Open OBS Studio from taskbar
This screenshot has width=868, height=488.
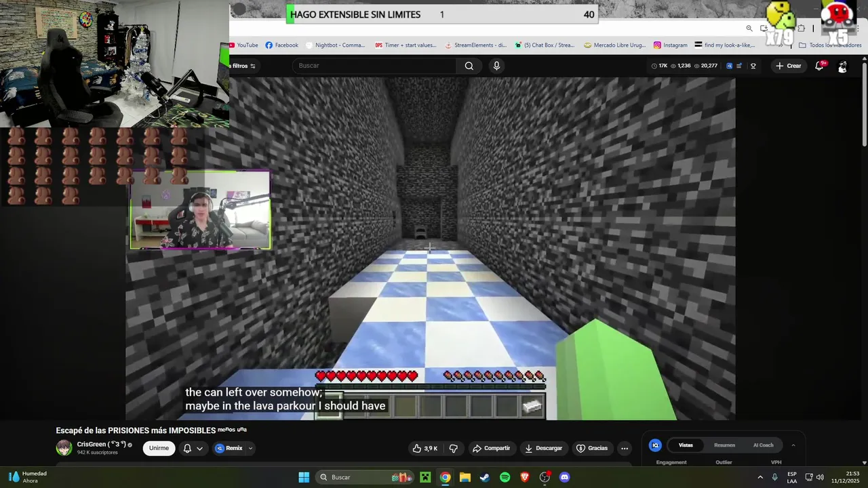click(x=545, y=477)
